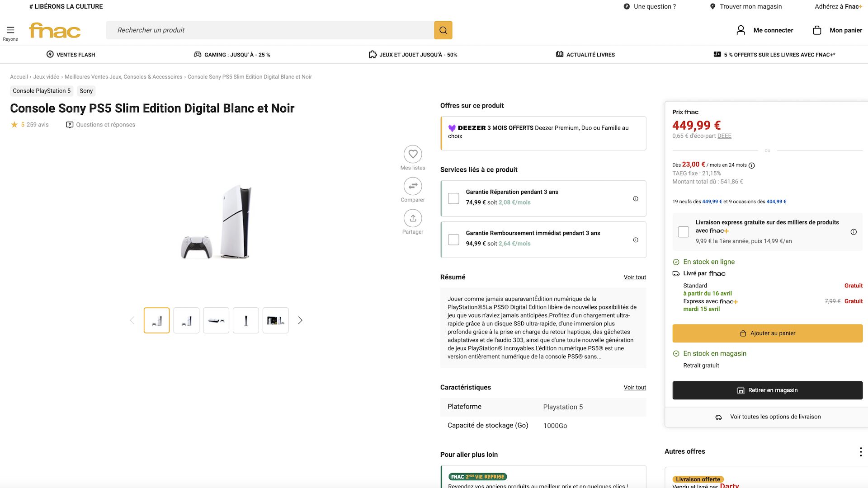Click the Comparer arrows icon
This screenshot has width=868, height=488.
413,186
